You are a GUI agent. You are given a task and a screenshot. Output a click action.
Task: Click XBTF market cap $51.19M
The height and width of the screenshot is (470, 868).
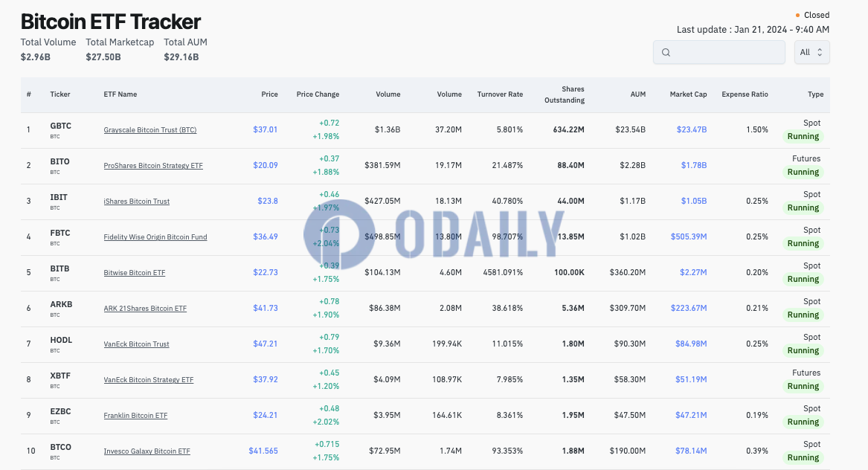(691, 380)
